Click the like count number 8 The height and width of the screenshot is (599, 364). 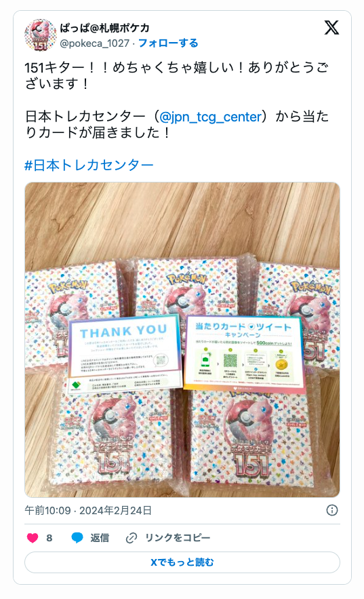click(49, 538)
